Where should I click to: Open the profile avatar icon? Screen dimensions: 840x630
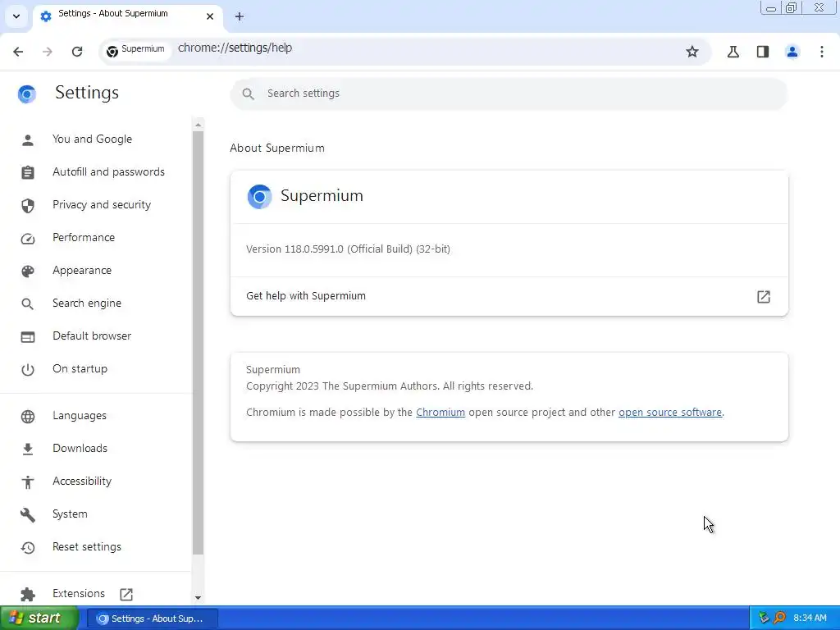click(x=792, y=52)
